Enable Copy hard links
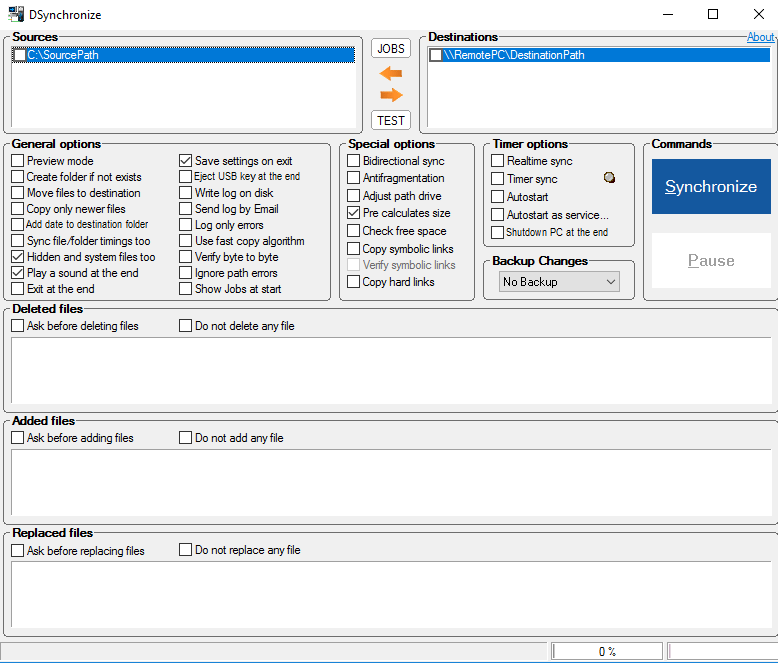Image resolution: width=778 pixels, height=663 pixels. pyautogui.click(x=353, y=282)
